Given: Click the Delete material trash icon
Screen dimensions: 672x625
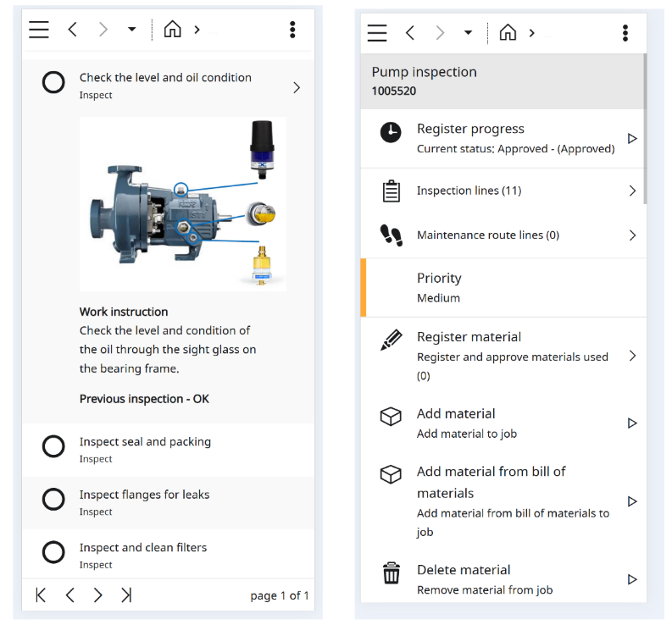Looking at the screenshot, I should [x=392, y=573].
